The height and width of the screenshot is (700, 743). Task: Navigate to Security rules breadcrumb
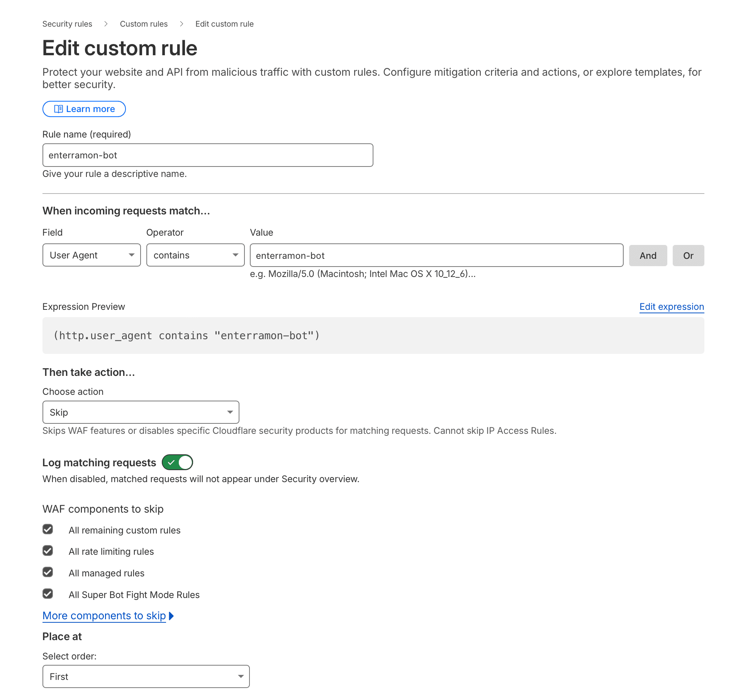[x=67, y=24]
